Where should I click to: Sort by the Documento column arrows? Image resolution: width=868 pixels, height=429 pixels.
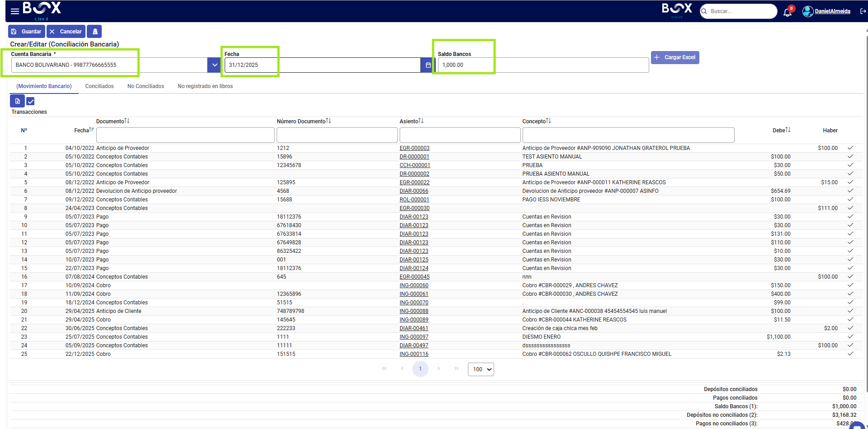pos(127,121)
